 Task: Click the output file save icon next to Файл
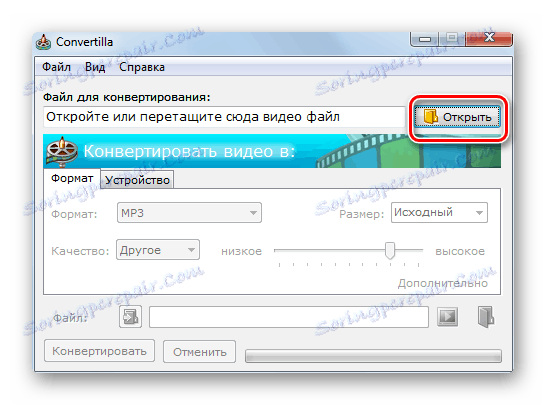click(x=130, y=317)
